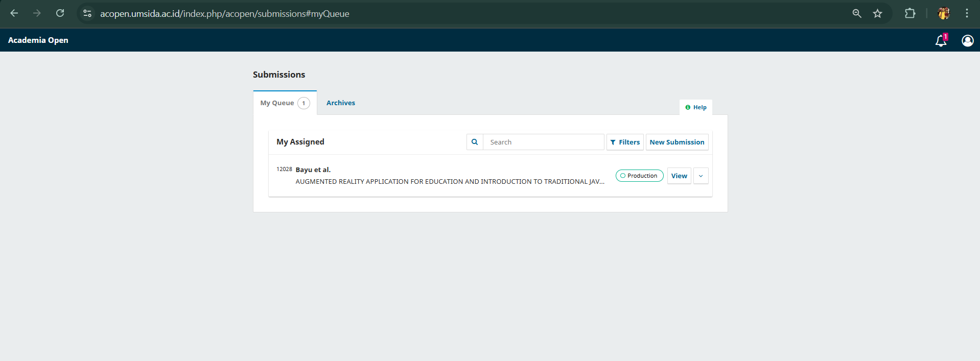Click the Academia Open site title
980x361 pixels.
click(x=38, y=40)
